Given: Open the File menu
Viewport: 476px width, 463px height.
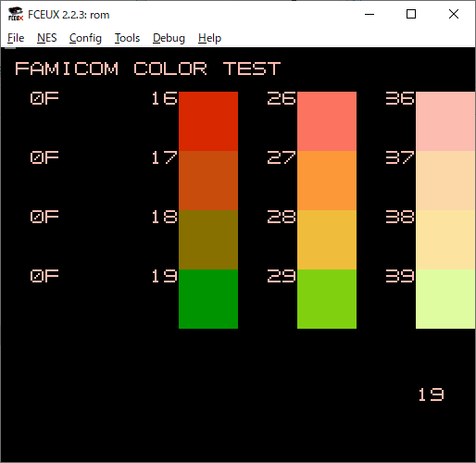Looking at the screenshot, I should [16, 38].
